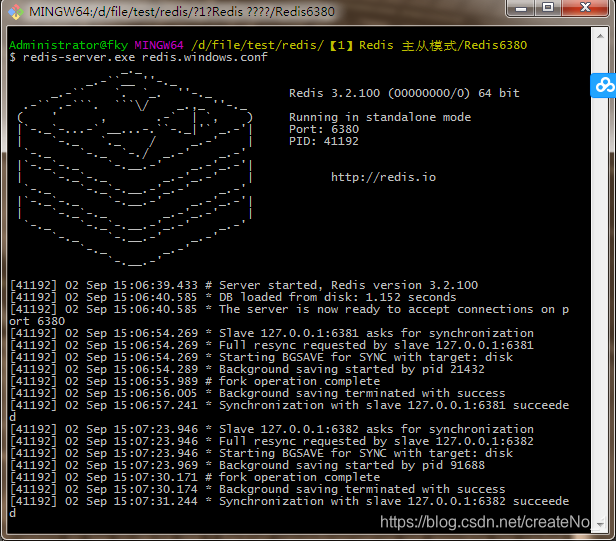This screenshot has height=541, width=616.
Task: Click the scrollbar down arrow
Action: pyautogui.click(x=600, y=524)
